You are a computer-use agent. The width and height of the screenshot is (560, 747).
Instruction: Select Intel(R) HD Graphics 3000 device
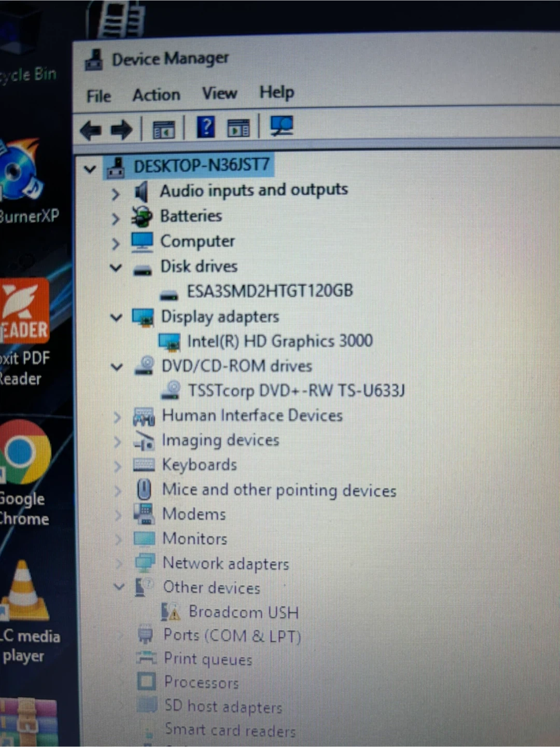[279, 341]
